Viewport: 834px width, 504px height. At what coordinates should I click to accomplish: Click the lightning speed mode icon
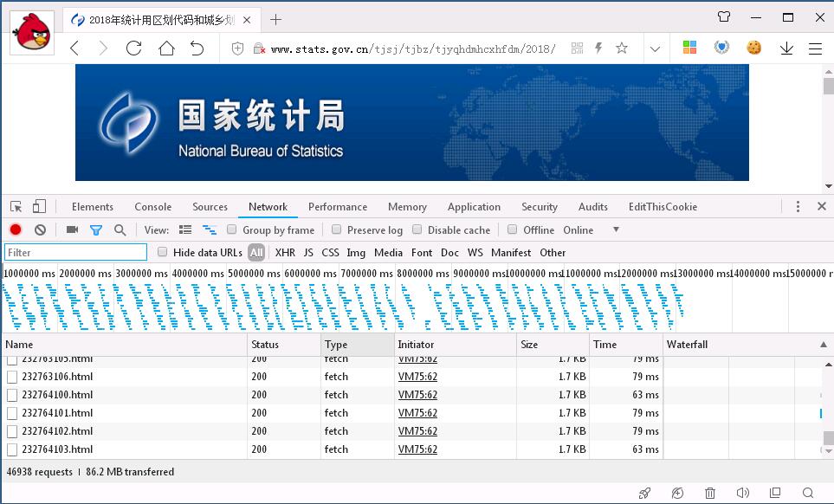pyautogui.click(x=599, y=48)
